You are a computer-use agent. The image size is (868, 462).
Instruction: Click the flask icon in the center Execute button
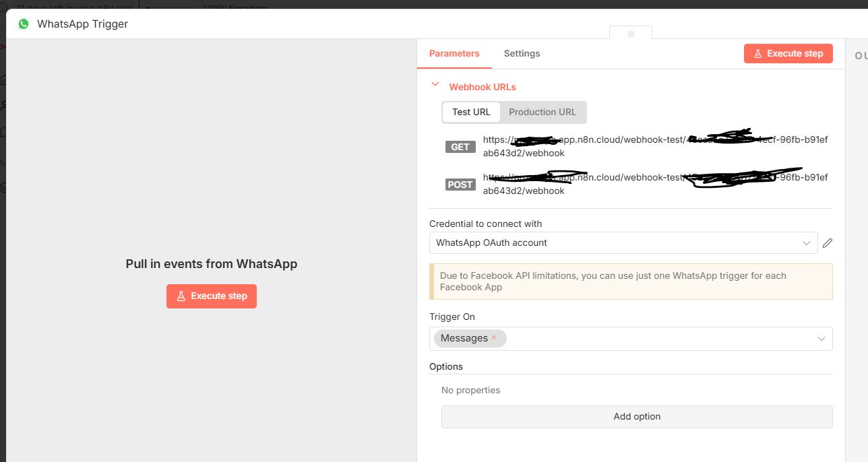[181, 296]
